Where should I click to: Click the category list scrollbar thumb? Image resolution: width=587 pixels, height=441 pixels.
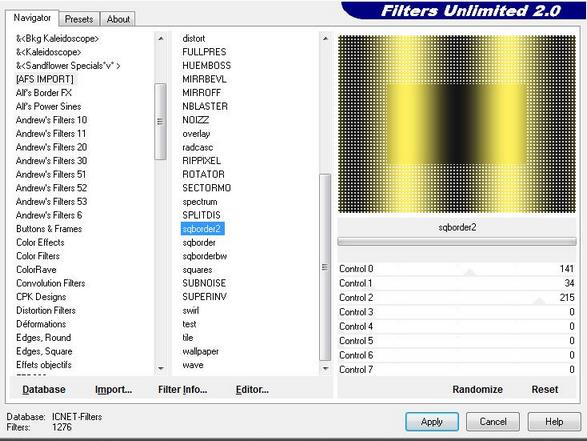click(160, 121)
